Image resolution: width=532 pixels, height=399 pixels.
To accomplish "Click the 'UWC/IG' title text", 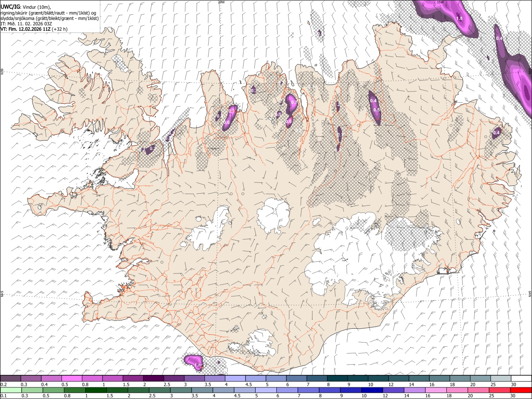I will click(x=10, y=7).
